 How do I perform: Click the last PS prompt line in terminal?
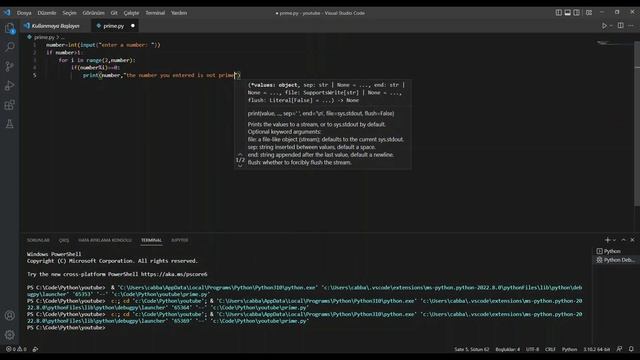pos(66,328)
